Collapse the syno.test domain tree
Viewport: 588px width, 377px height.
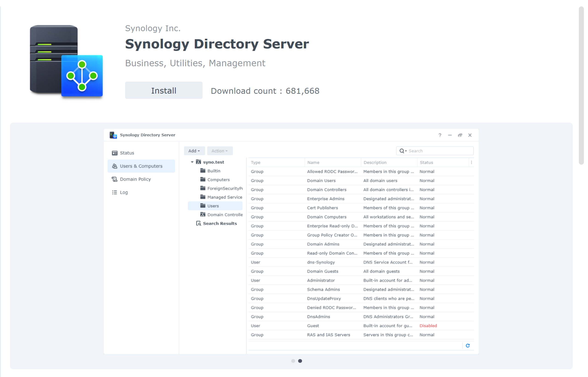(x=192, y=162)
